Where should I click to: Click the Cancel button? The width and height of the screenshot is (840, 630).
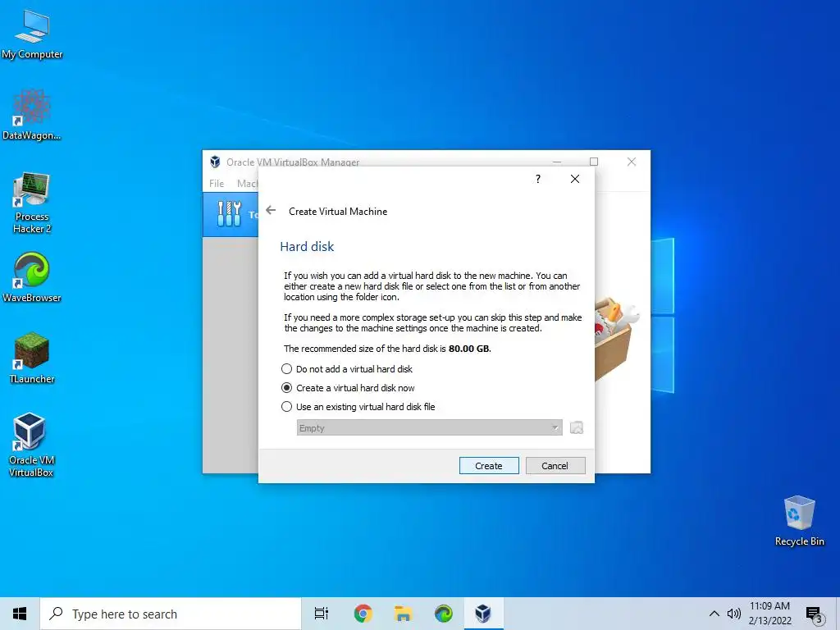click(x=555, y=466)
